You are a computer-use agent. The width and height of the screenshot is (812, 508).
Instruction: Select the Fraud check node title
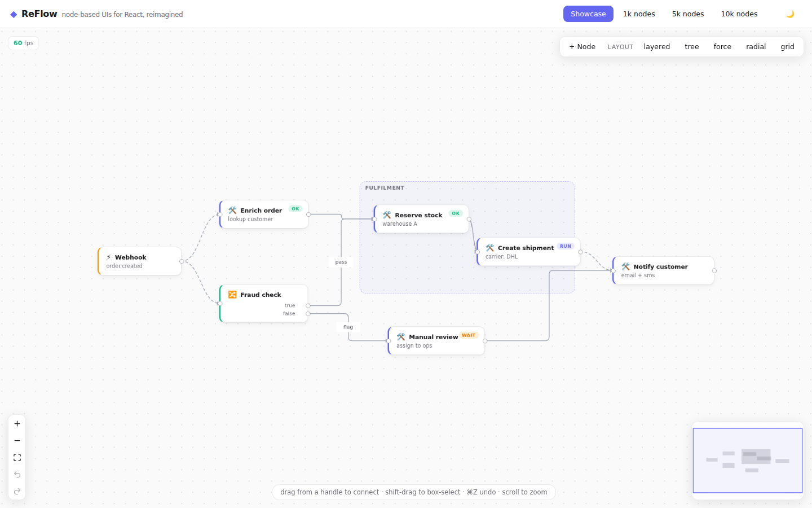pos(261,295)
